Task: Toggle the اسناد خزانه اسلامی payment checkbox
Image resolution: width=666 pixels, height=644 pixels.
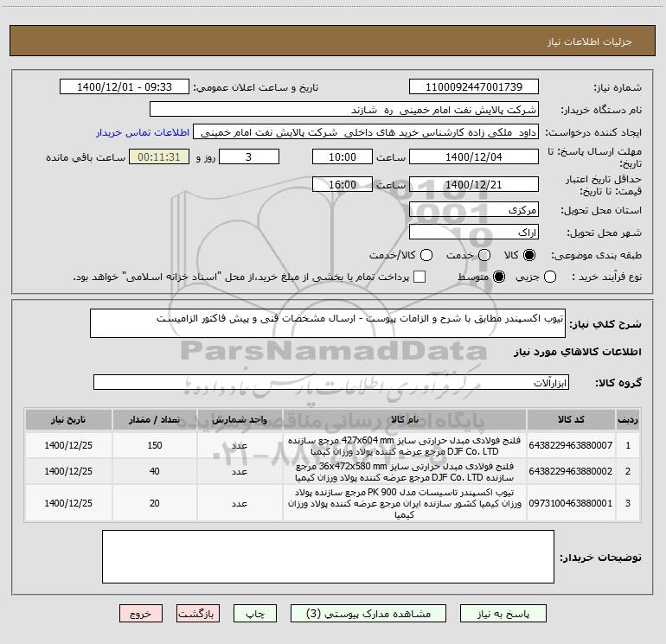Action: tap(419, 277)
